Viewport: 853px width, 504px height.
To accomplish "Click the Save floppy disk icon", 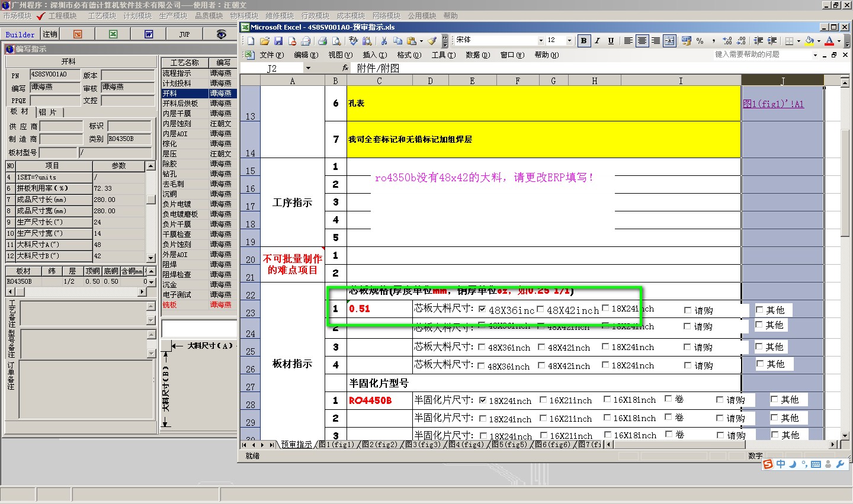I will point(278,41).
